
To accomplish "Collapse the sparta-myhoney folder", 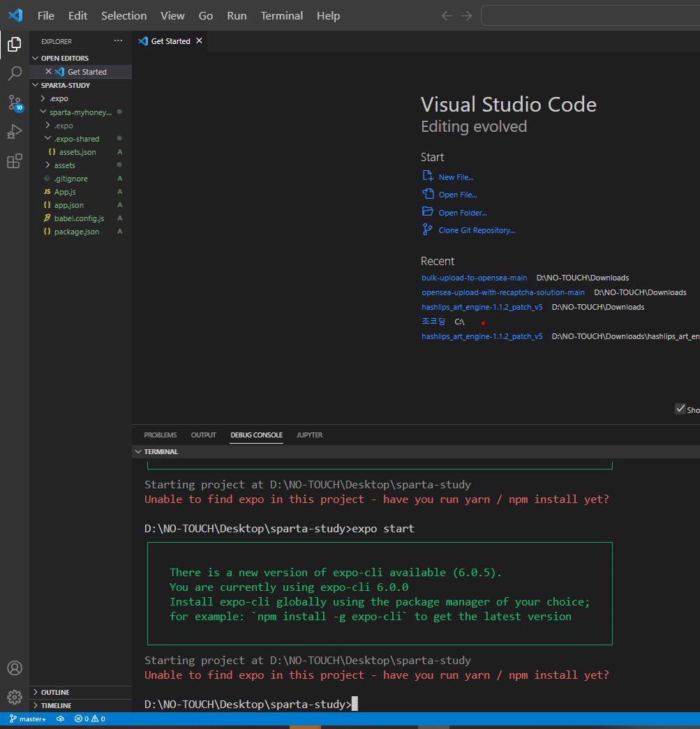I will [x=43, y=112].
